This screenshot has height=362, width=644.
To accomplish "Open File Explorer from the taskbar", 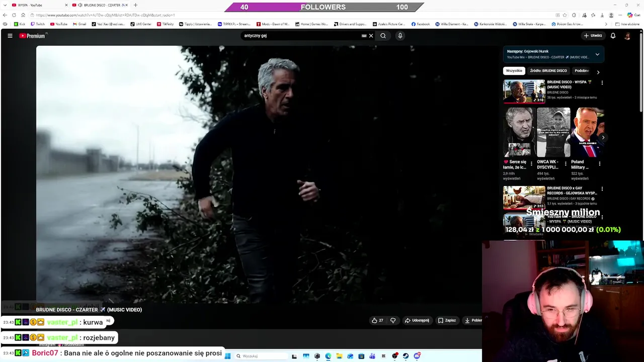I will pos(339,356).
